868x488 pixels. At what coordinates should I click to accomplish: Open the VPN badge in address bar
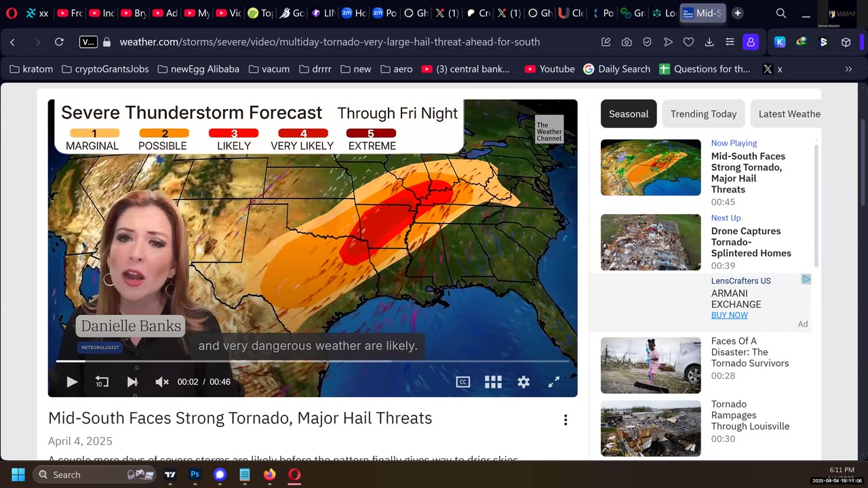click(88, 42)
